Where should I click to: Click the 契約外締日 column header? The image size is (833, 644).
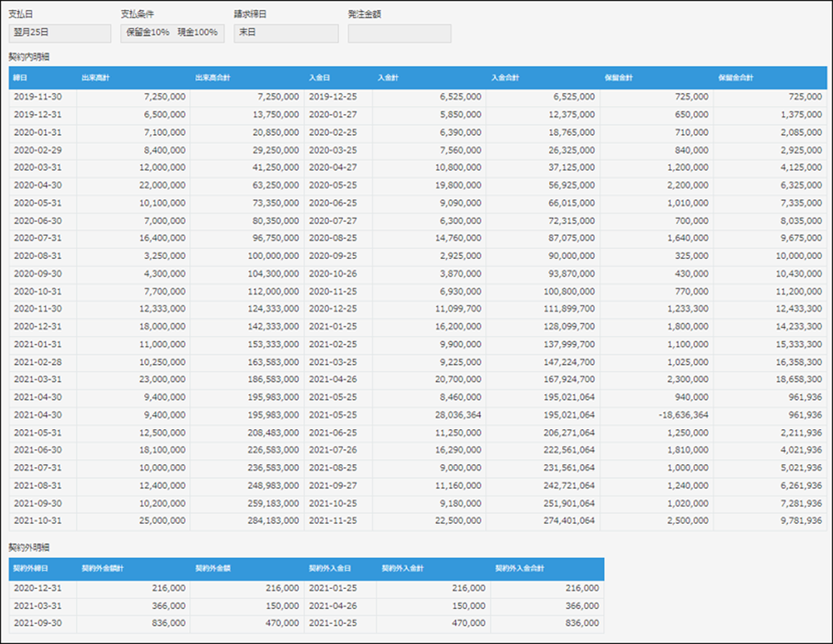pos(42,569)
